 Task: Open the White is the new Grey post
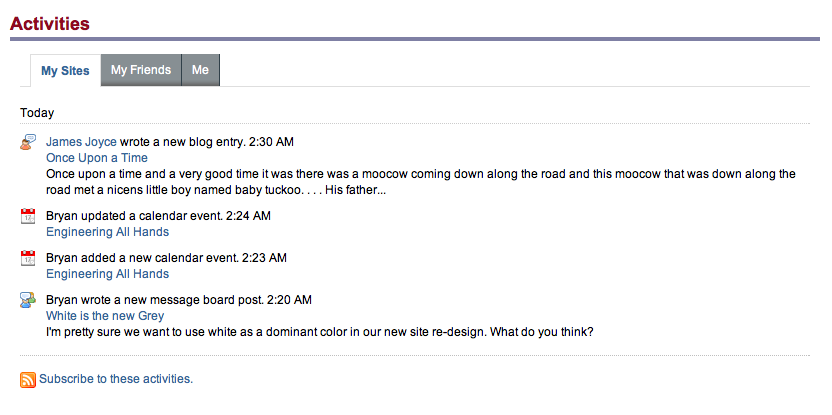pos(105,316)
